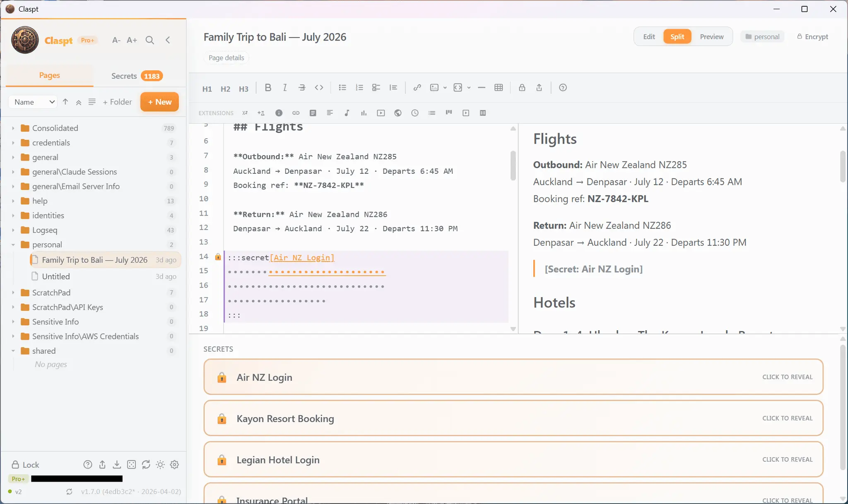Expand the Logseq folder
848x504 pixels.
tap(13, 230)
